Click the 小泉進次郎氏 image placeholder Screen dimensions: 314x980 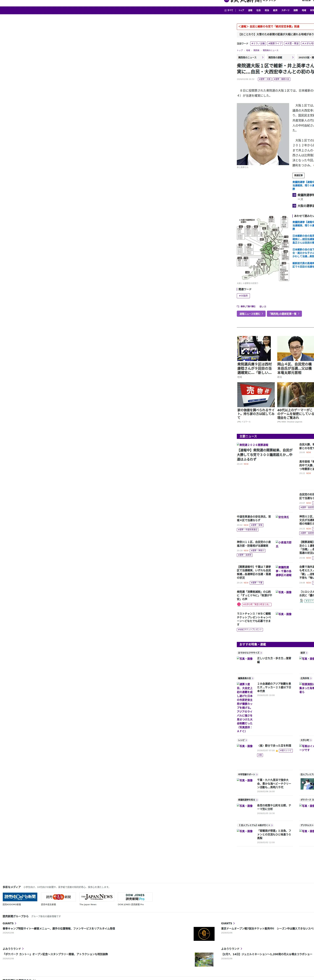tap(284, 544)
